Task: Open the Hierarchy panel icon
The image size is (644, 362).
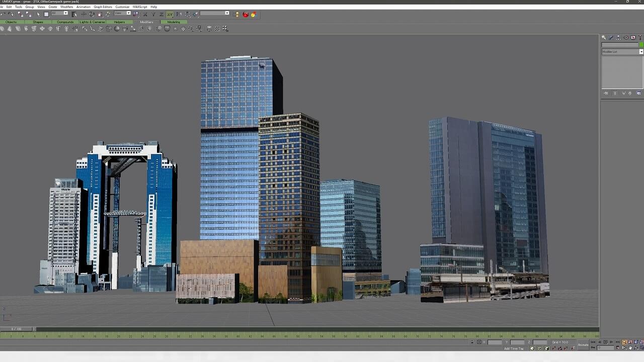Action: (x=618, y=38)
